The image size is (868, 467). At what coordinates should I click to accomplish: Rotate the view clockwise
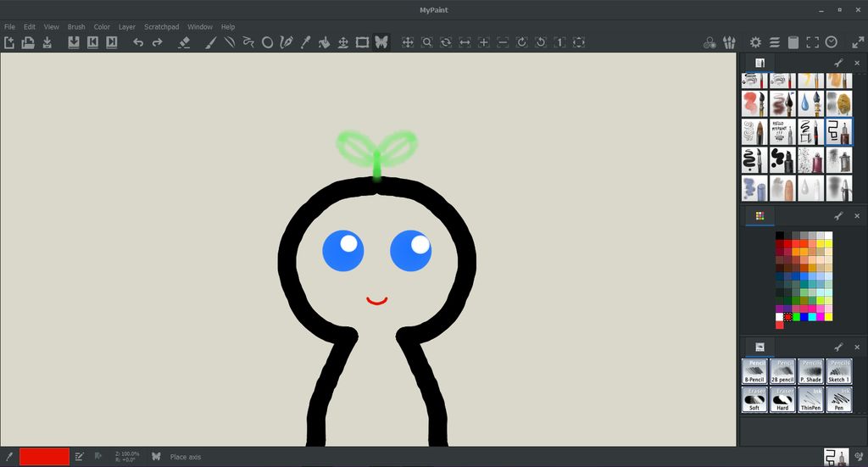(521, 42)
